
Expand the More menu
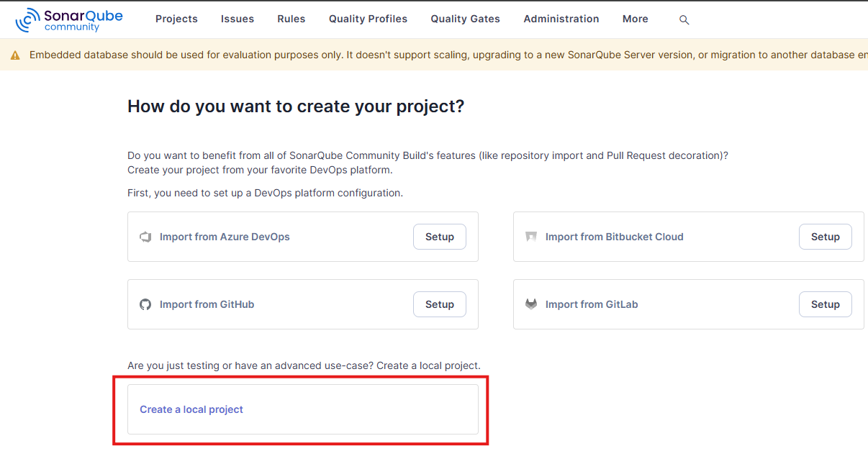click(636, 19)
